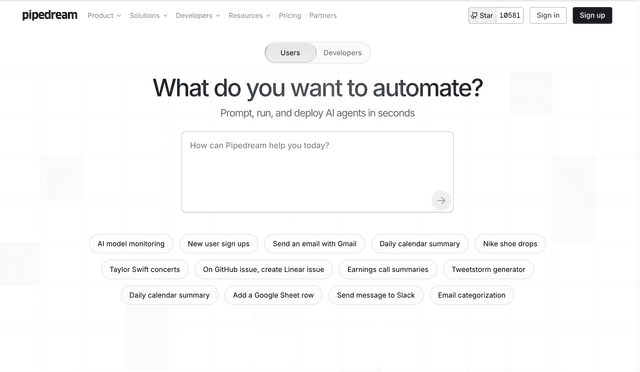The image size is (640, 372).
Task: Choose On GitHub issue, create Linear issue
Action: coord(263,270)
